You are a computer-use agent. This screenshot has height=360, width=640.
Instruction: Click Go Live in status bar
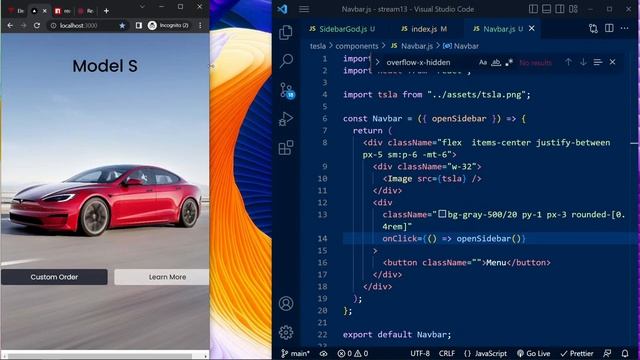point(533,353)
